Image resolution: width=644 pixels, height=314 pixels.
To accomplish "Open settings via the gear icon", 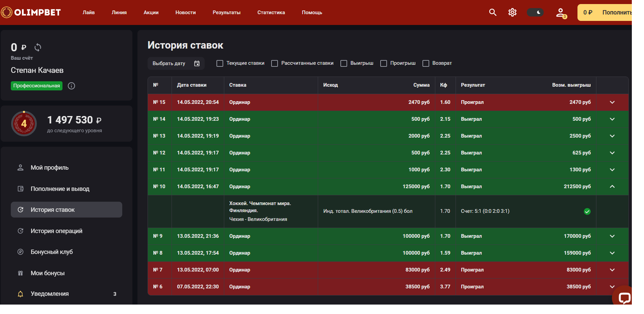I will point(512,12).
